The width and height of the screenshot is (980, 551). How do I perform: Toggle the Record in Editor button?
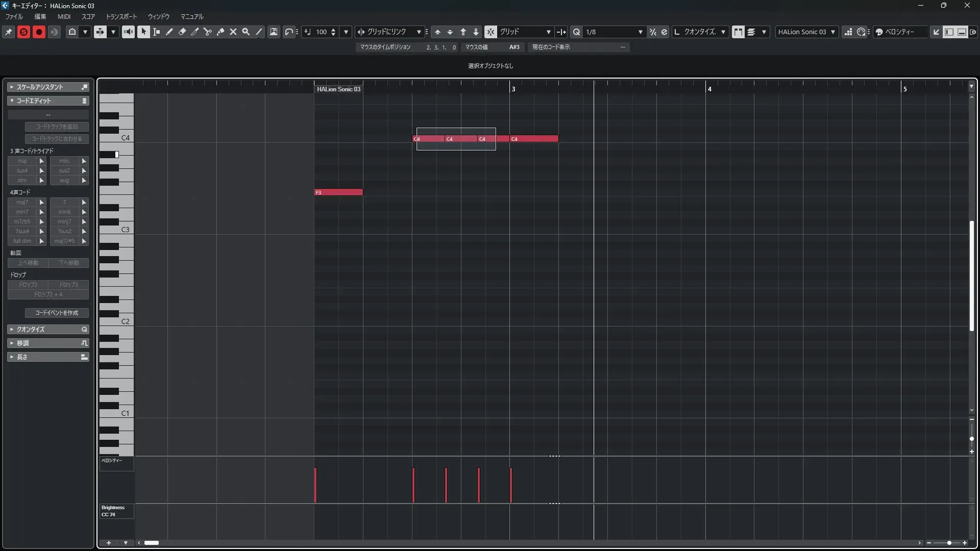[x=39, y=32]
